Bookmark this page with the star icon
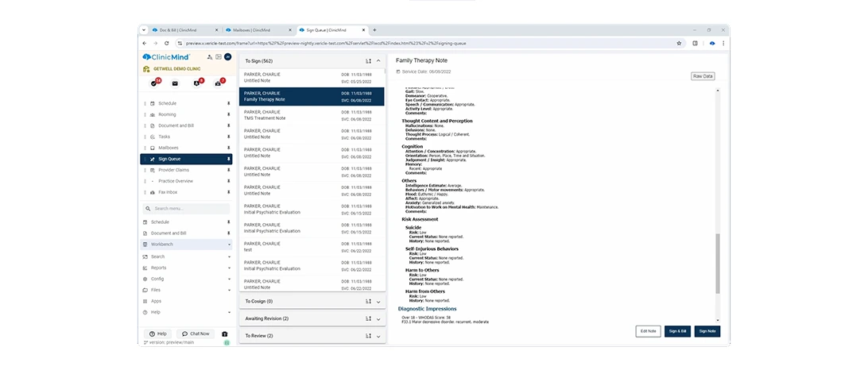This screenshot has height=370, width=868. [679, 43]
